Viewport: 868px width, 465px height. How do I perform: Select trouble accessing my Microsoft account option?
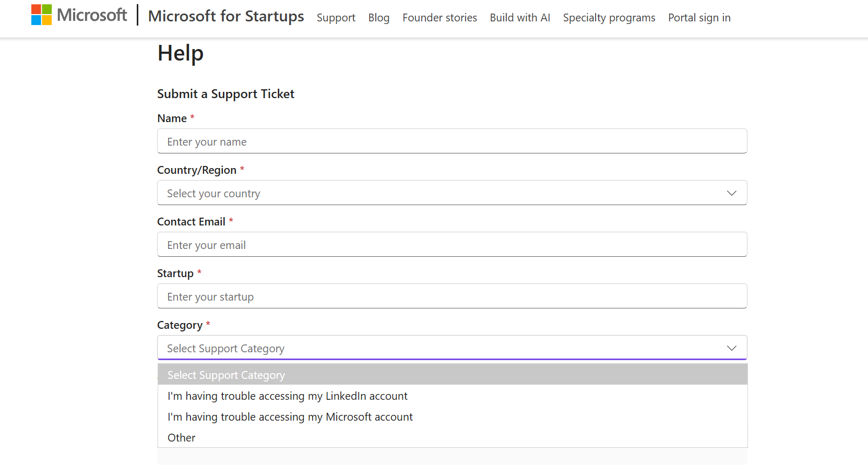click(x=453, y=416)
